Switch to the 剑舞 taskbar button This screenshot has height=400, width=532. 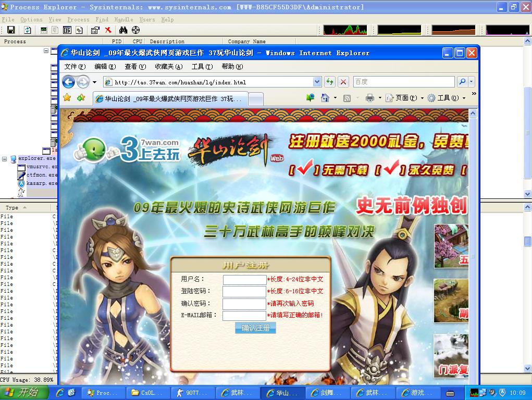click(x=328, y=393)
